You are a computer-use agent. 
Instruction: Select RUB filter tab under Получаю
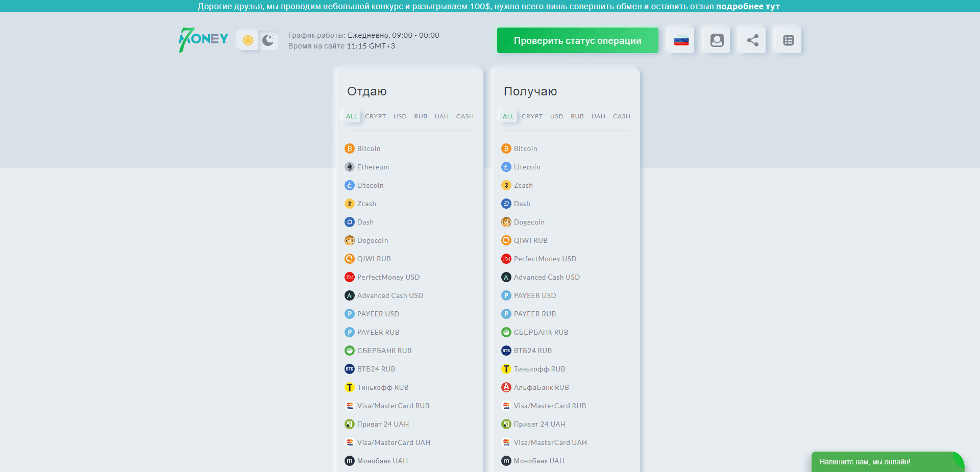[577, 116]
